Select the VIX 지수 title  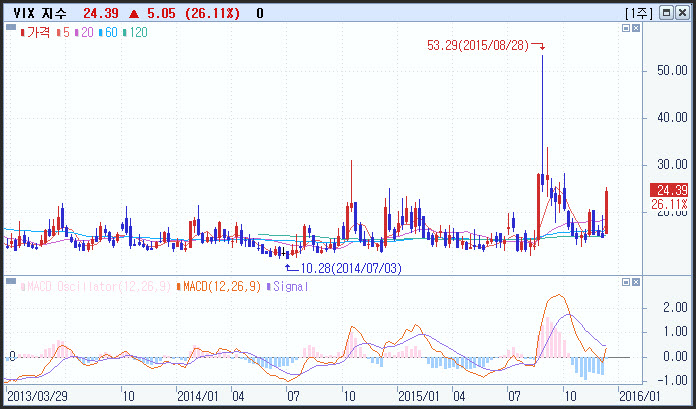pos(40,13)
